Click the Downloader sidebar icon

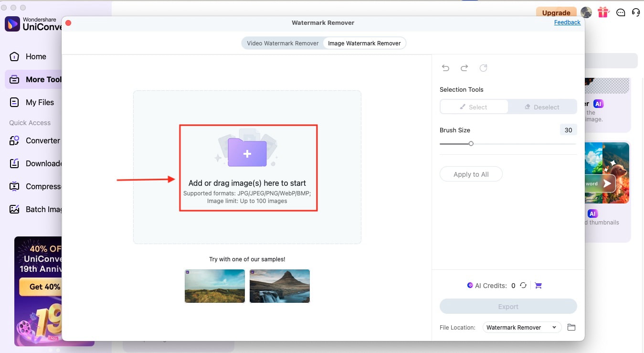(14, 163)
